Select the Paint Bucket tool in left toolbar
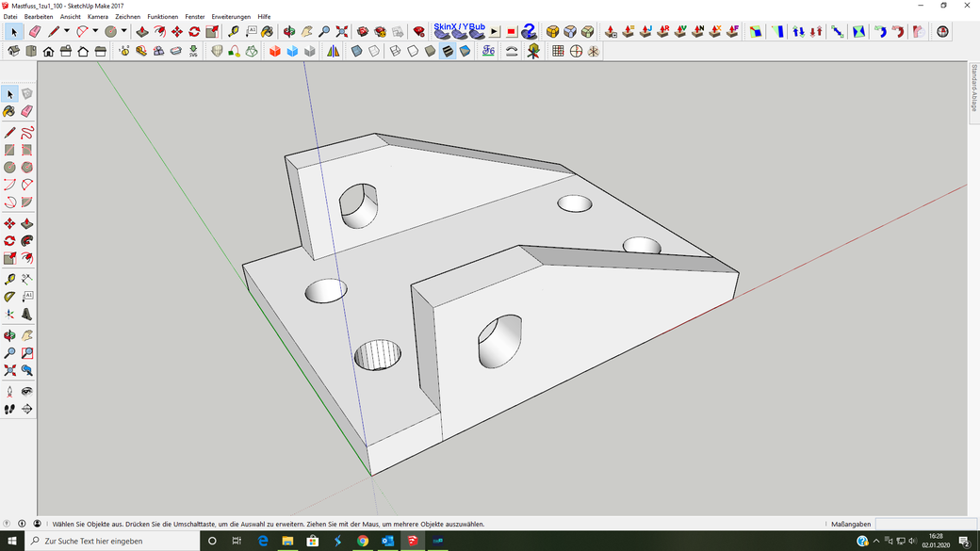The height and width of the screenshot is (551, 980). pyautogui.click(x=9, y=111)
